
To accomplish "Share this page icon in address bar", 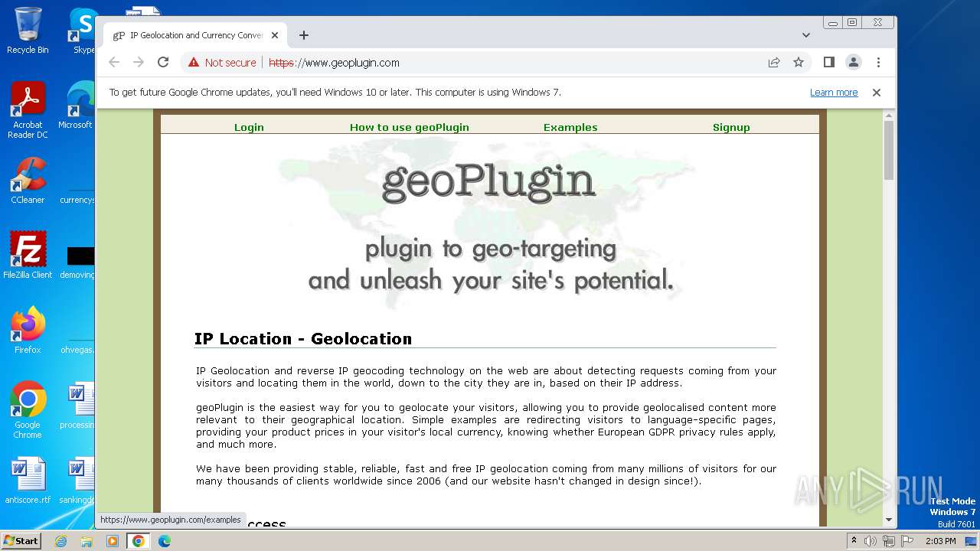I will coord(774,63).
